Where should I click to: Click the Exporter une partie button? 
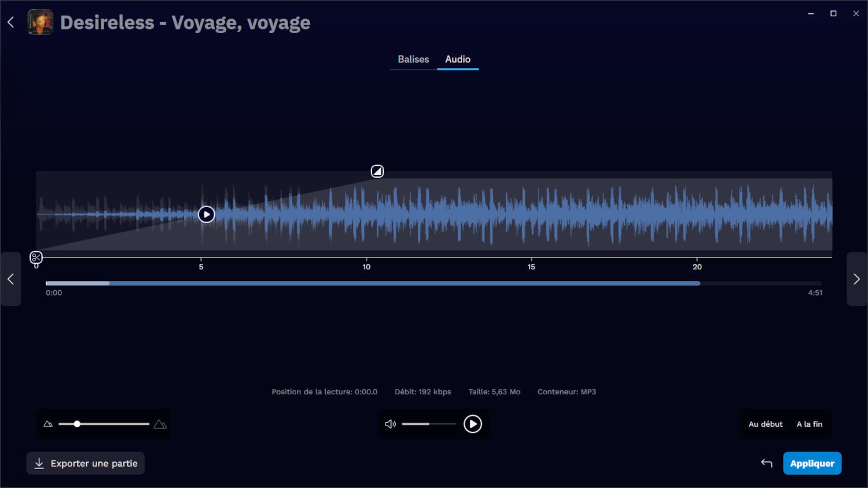click(86, 463)
